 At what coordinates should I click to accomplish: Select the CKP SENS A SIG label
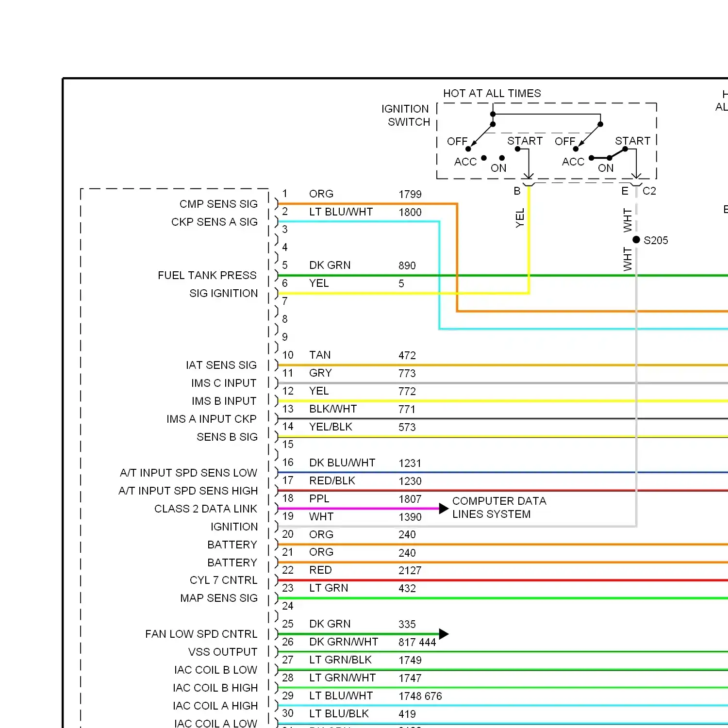point(215,222)
